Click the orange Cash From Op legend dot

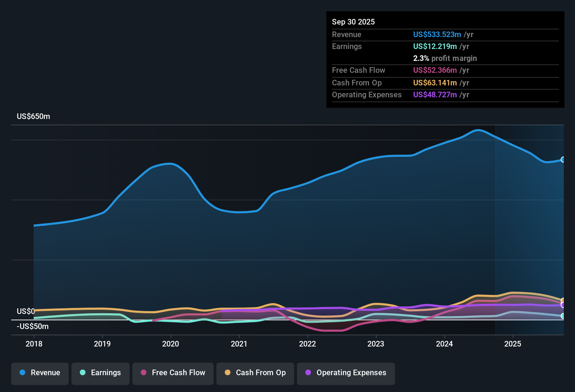227,373
